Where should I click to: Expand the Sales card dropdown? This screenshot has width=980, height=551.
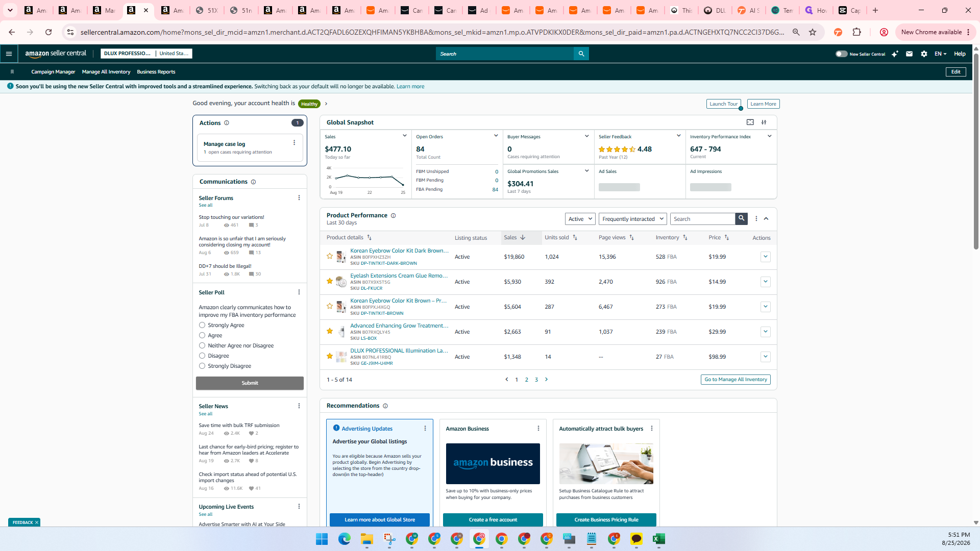coord(405,136)
